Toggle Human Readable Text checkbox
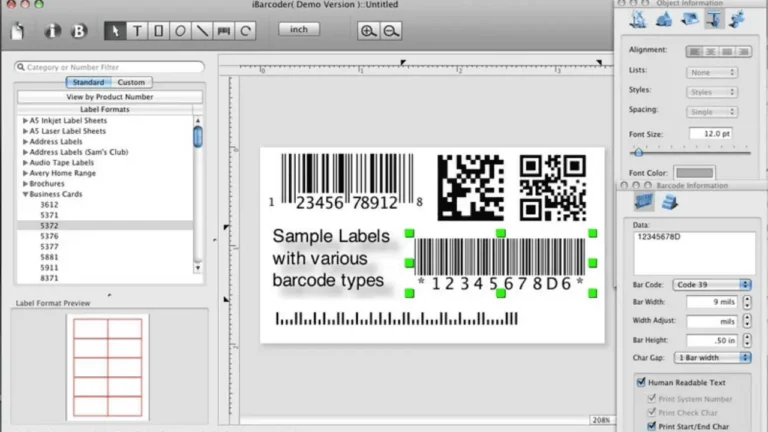Image resolution: width=768 pixels, height=432 pixels. pos(641,382)
